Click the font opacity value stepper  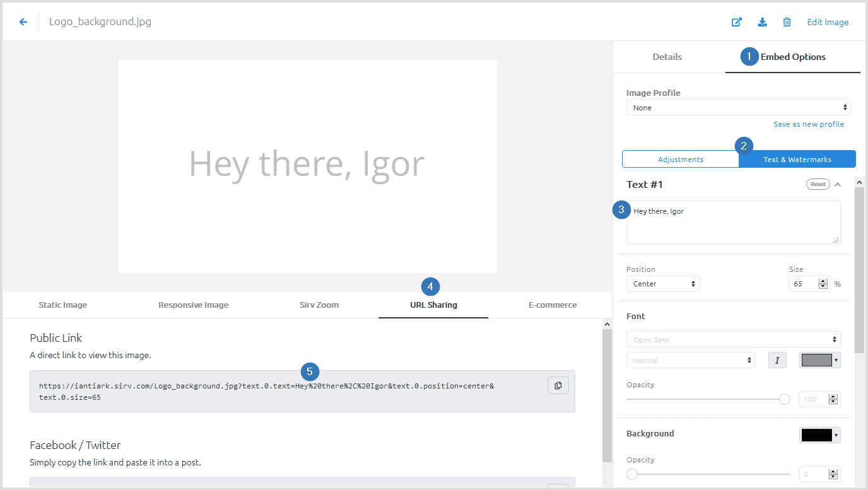833,399
